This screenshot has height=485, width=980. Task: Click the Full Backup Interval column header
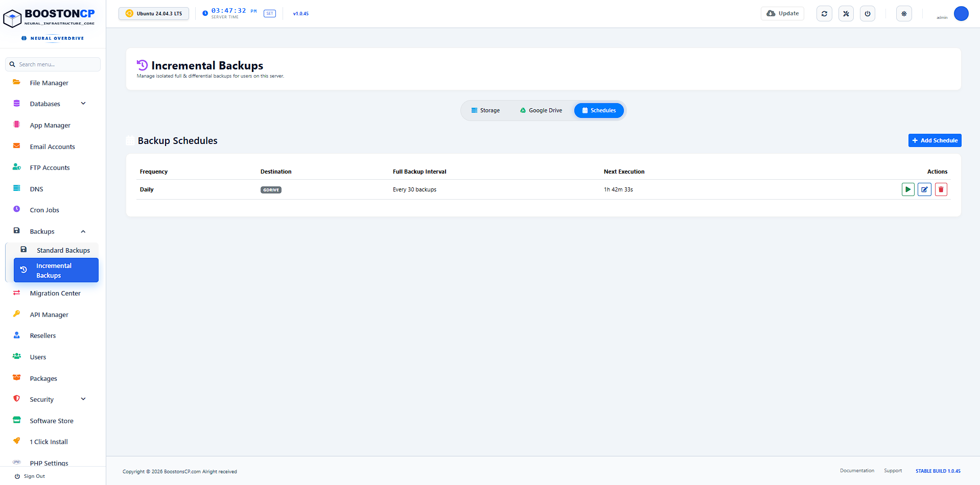419,172
